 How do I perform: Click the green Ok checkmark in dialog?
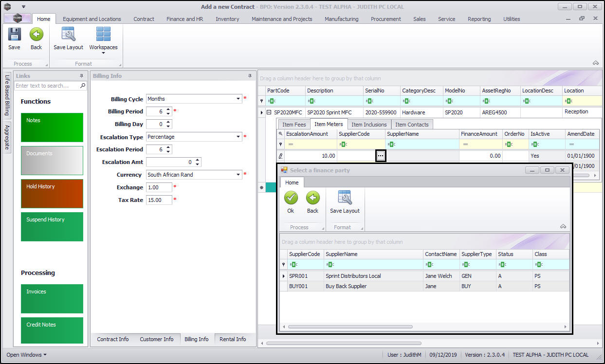[291, 198]
